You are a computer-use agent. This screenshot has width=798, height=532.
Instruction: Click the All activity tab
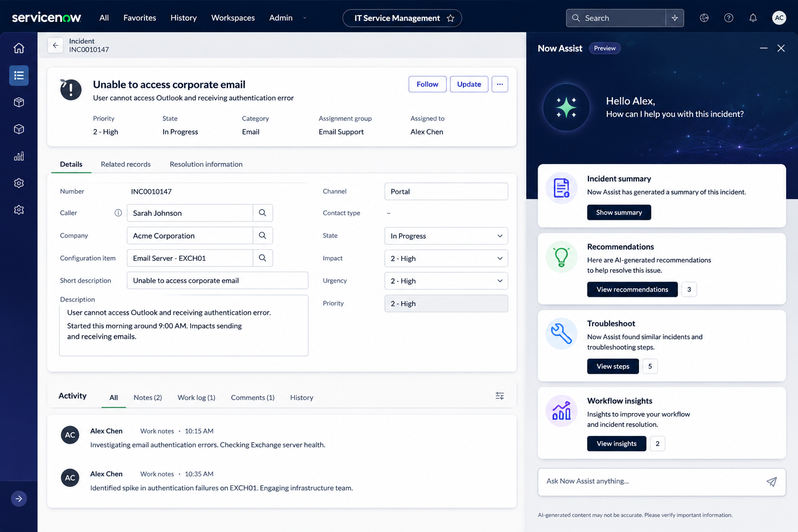click(x=114, y=397)
